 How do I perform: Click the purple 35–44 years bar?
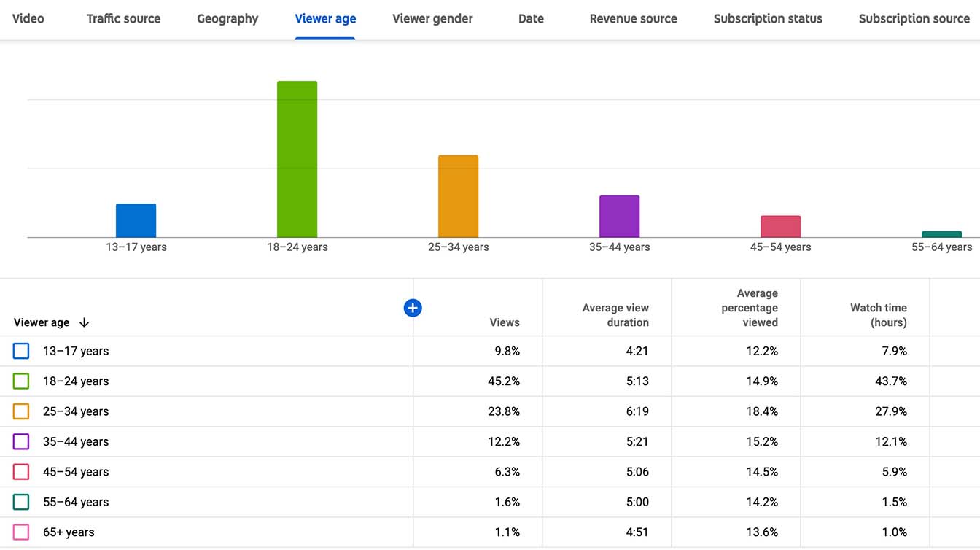coord(620,217)
